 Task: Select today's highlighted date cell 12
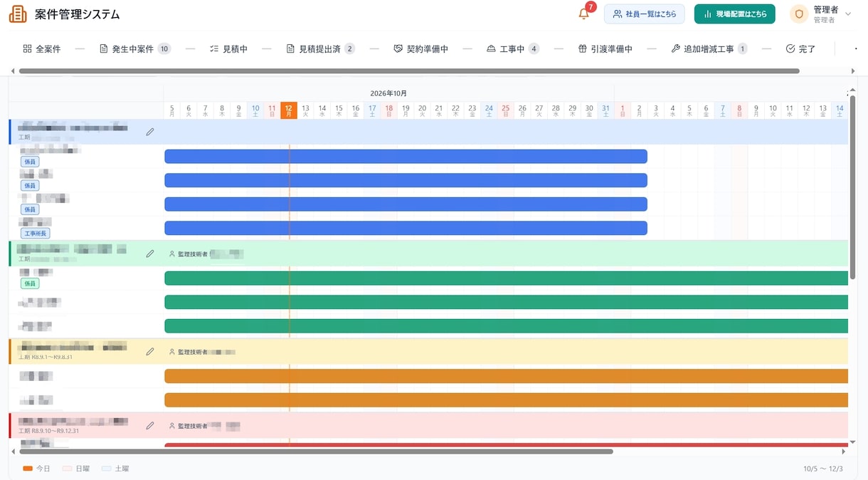pos(289,110)
